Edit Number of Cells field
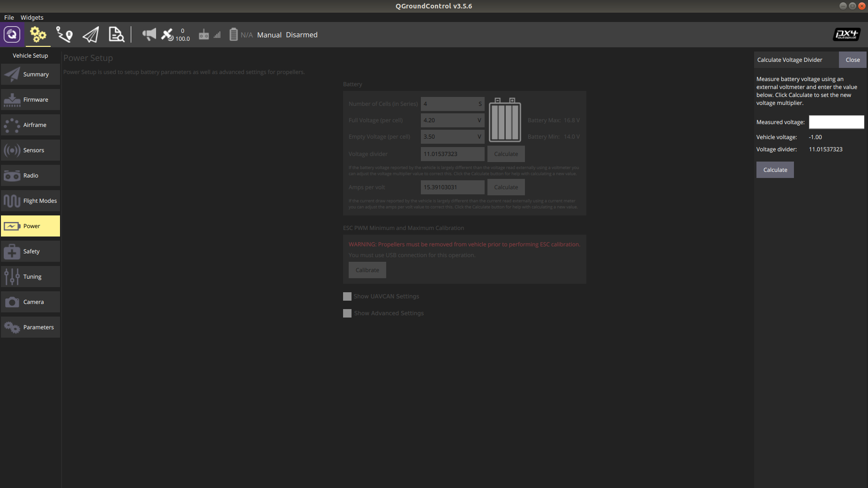Viewport: 868px width, 488px height. (x=453, y=104)
